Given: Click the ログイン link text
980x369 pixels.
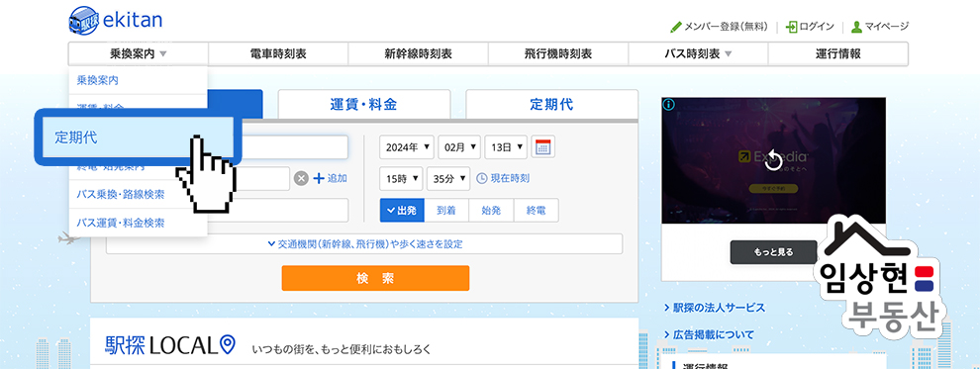Looking at the screenshot, I should (x=817, y=27).
